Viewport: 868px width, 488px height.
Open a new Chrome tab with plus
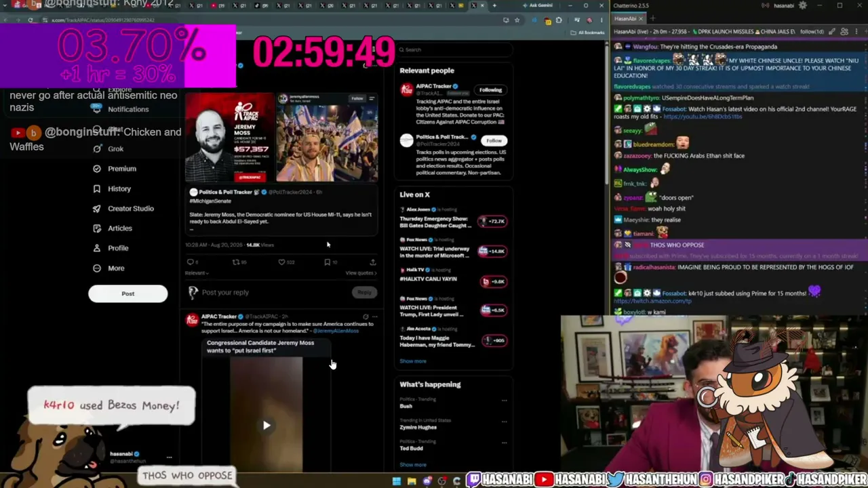click(x=494, y=5)
